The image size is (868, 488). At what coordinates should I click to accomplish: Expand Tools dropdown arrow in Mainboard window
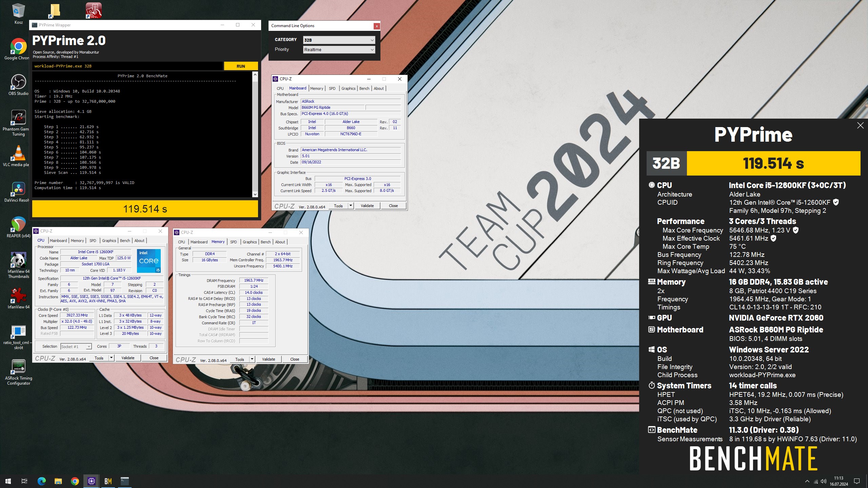click(350, 206)
